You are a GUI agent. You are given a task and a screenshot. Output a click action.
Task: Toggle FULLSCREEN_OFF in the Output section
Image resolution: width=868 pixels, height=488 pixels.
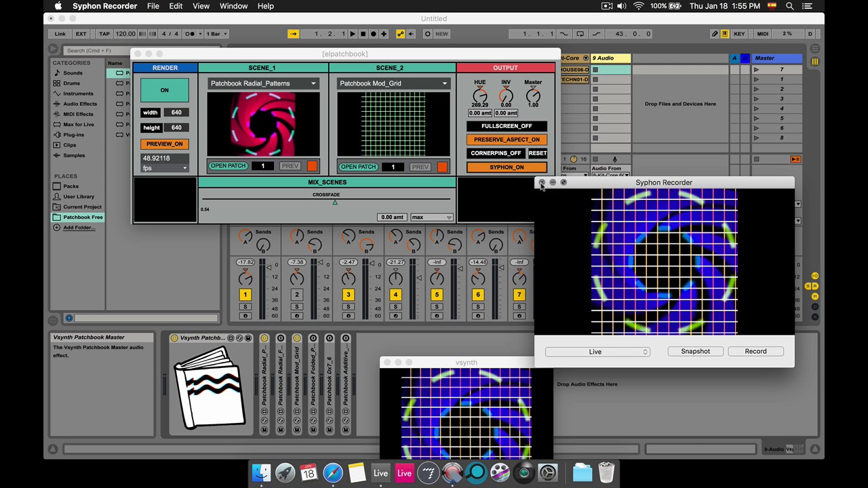[x=507, y=126]
